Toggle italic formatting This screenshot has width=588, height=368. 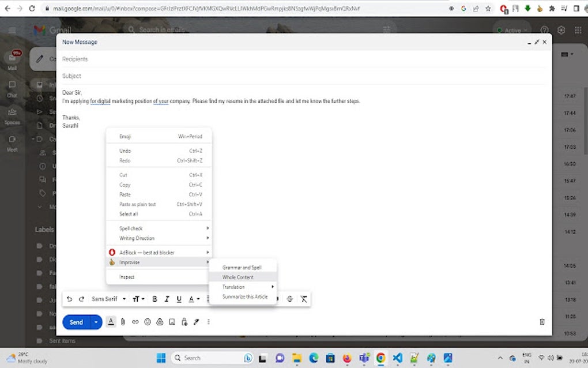(x=167, y=299)
